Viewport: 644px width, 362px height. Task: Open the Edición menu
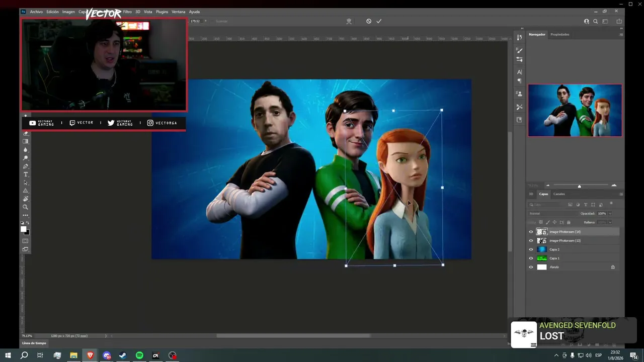(52, 12)
